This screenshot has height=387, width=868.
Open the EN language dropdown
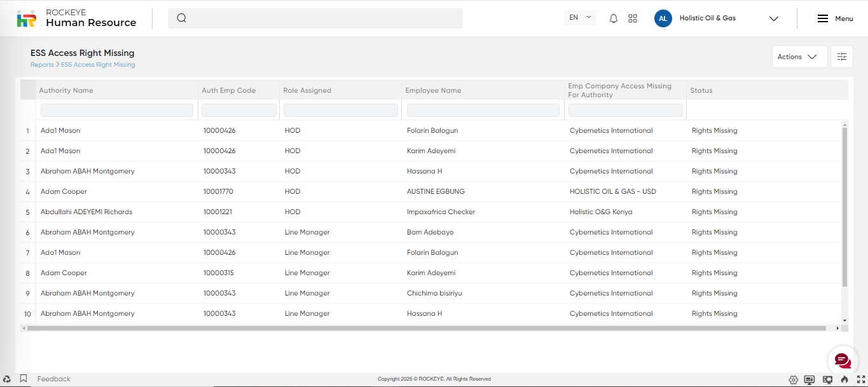point(580,18)
